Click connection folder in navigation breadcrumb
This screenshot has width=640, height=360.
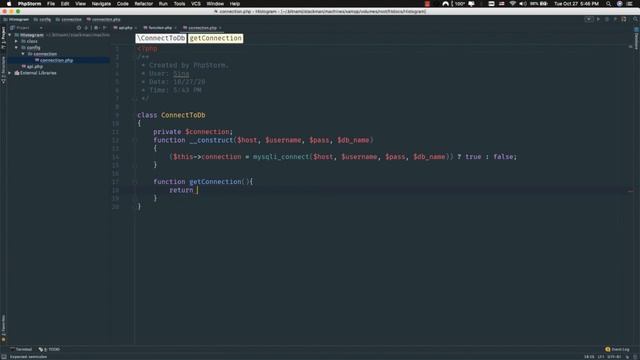click(69, 19)
